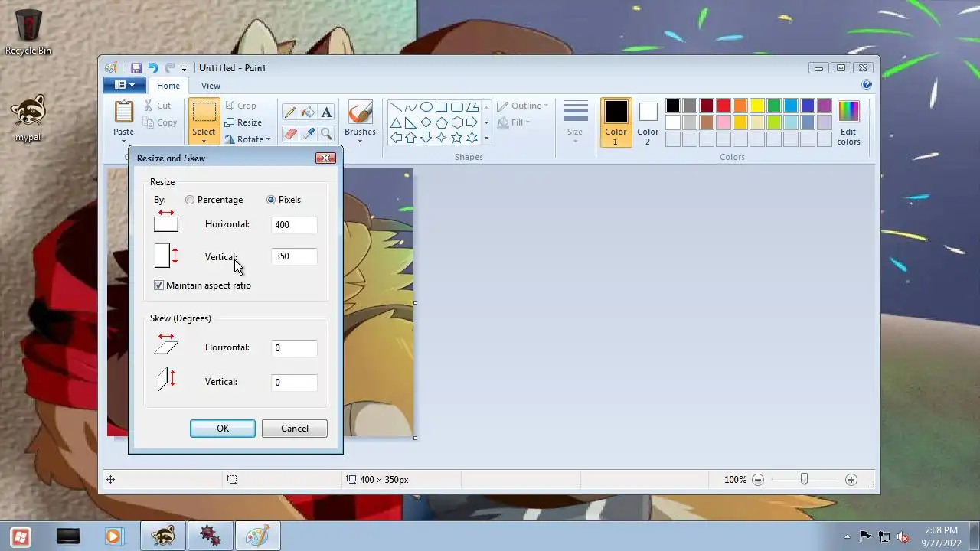Click the Resize Horizontal pixels field
The width and height of the screenshot is (980, 551).
(294, 225)
